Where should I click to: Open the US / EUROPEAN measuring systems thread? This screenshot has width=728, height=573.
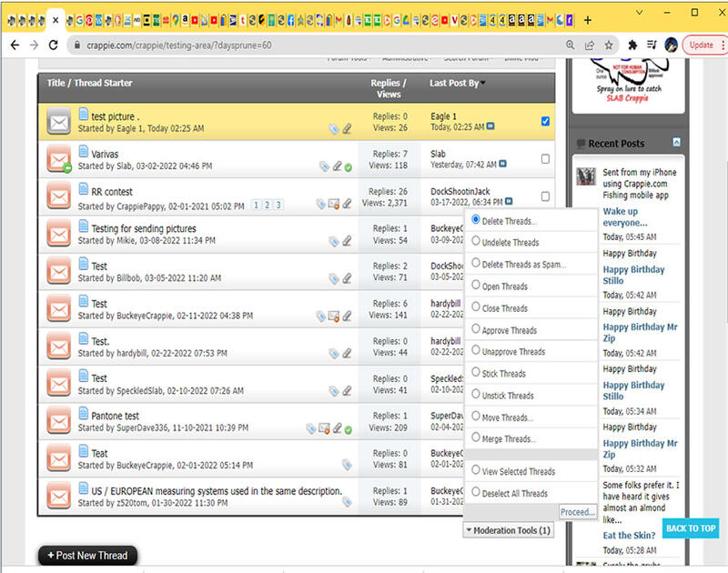coord(217,491)
